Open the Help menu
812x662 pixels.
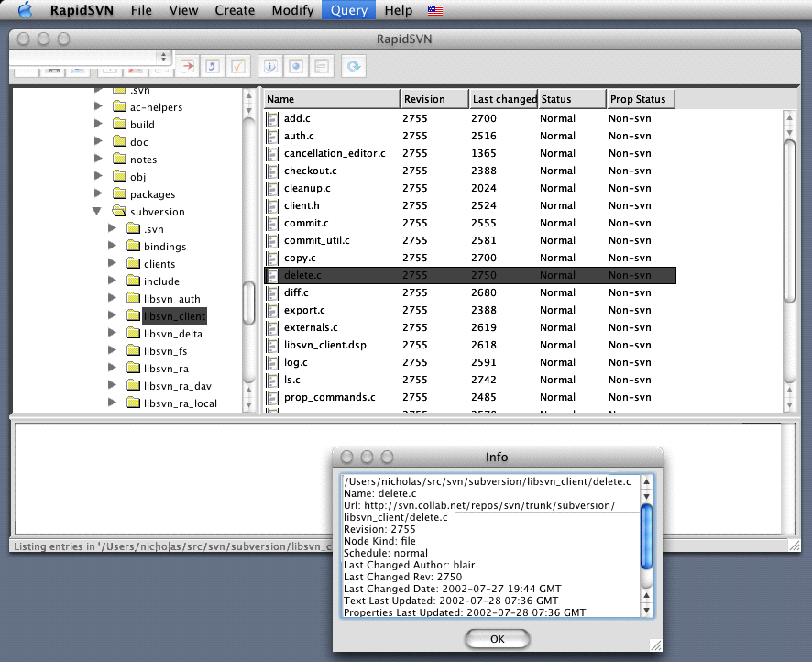tap(399, 10)
